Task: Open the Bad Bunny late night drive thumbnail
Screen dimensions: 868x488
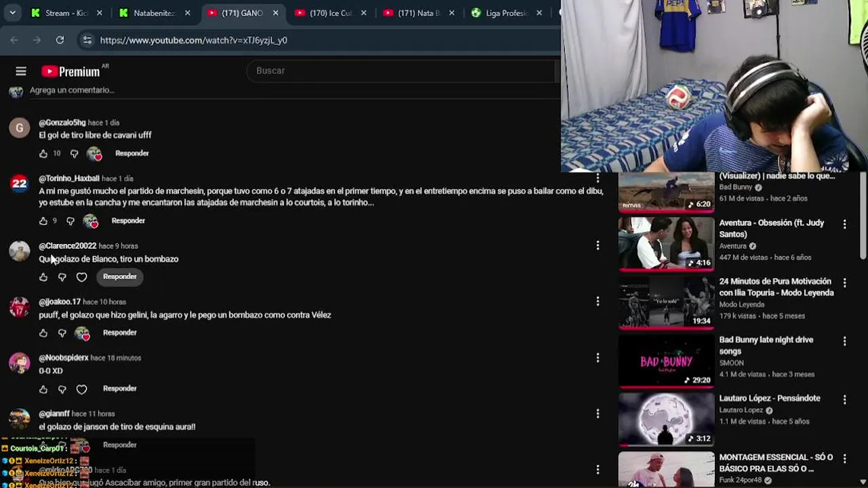Action: point(667,360)
